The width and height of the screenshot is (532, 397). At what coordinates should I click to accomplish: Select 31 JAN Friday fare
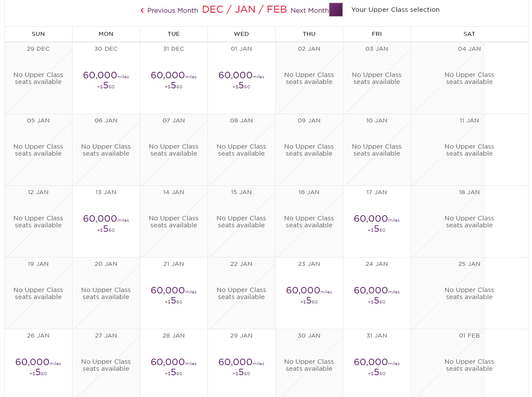tap(377, 366)
